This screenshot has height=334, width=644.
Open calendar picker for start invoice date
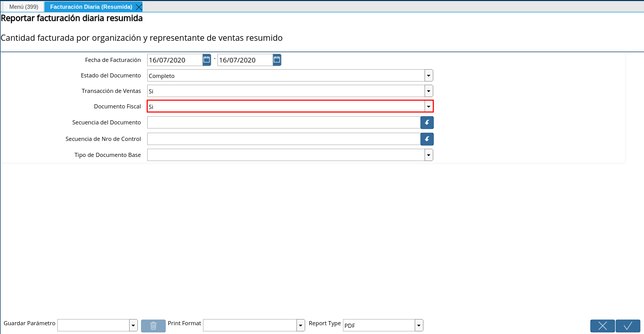(207, 60)
